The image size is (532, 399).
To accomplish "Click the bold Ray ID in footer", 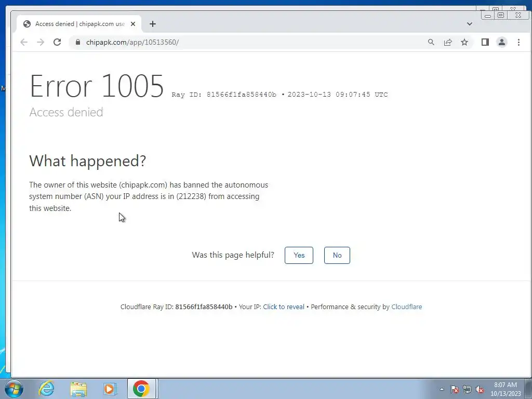I will tap(204, 307).
